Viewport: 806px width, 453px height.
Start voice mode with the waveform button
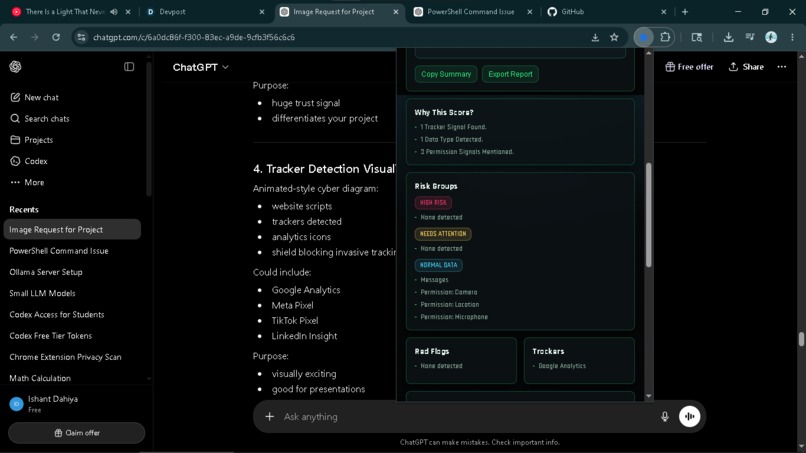click(689, 416)
